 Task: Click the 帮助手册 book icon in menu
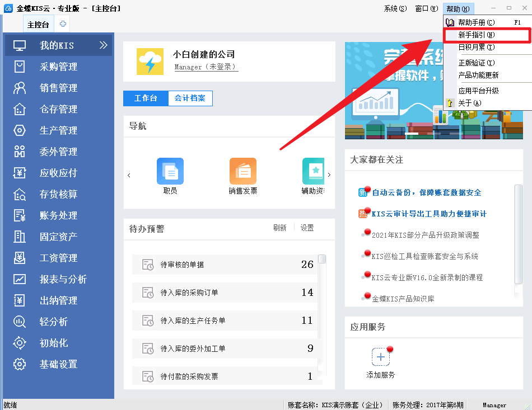450,22
